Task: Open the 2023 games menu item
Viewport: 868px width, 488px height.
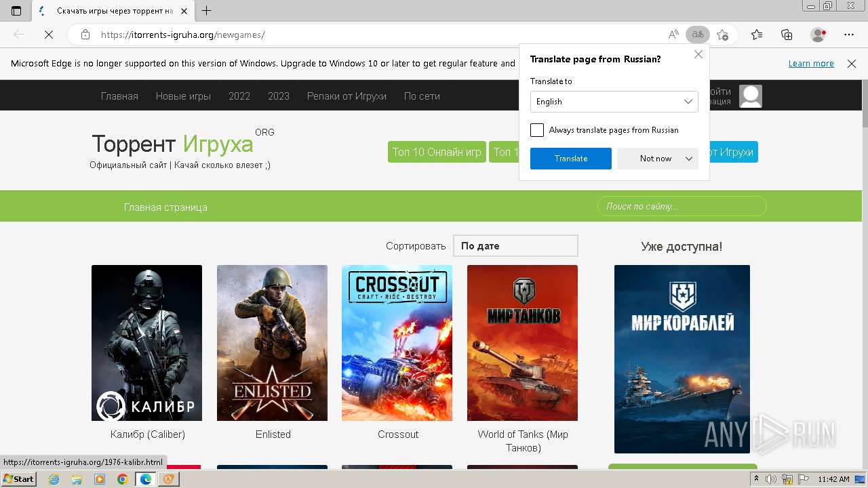Action: coord(279,96)
